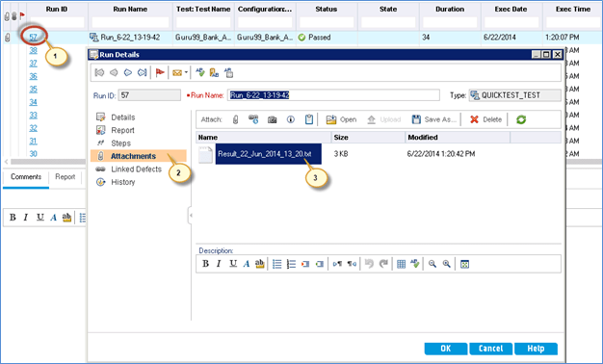Viewport: 603px width, 364px height.
Task: Go to last run in Run Details toolbar
Action: point(142,72)
